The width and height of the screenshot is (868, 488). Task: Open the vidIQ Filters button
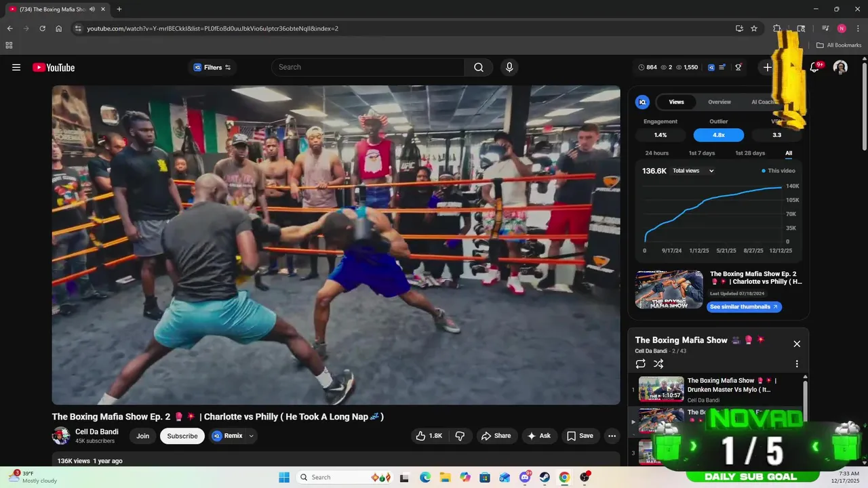(x=212, y=67)
